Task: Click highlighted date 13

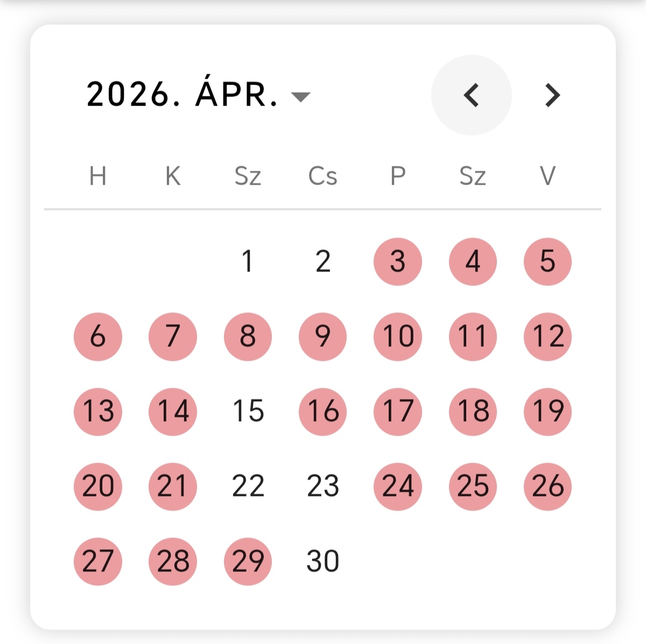Action: pyautogui.click(x=98, y=411)
